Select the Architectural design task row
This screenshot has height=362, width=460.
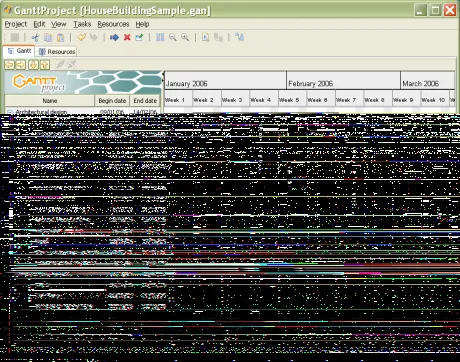click(x=83, y=111)
